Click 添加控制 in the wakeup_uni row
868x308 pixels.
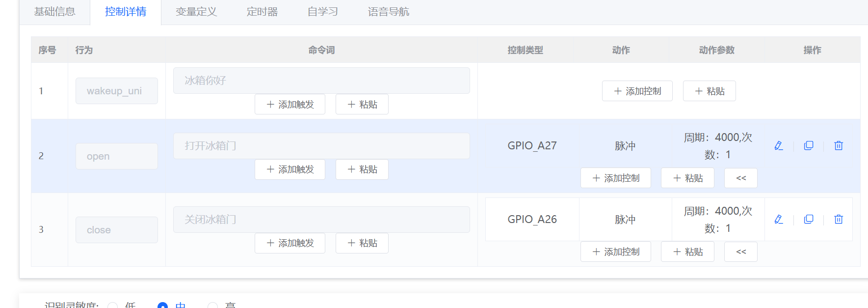click(x=637, y=91)
